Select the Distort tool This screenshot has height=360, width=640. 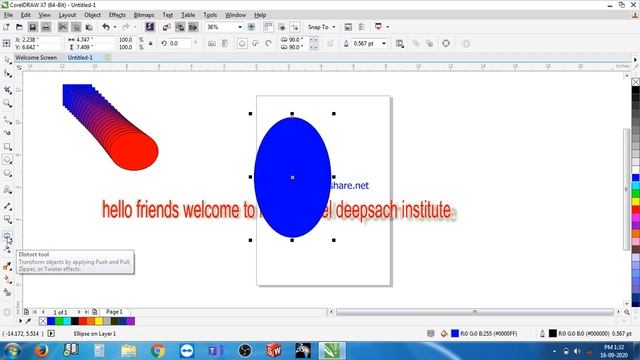(7, 236)
